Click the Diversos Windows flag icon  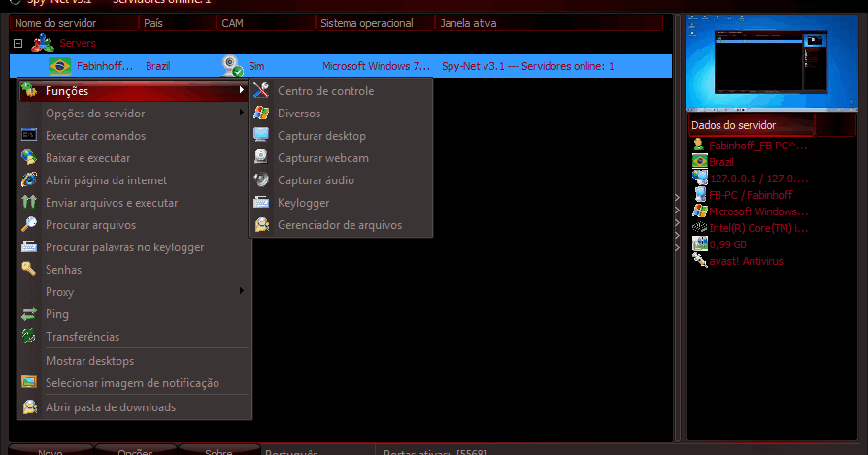(261, 113)
